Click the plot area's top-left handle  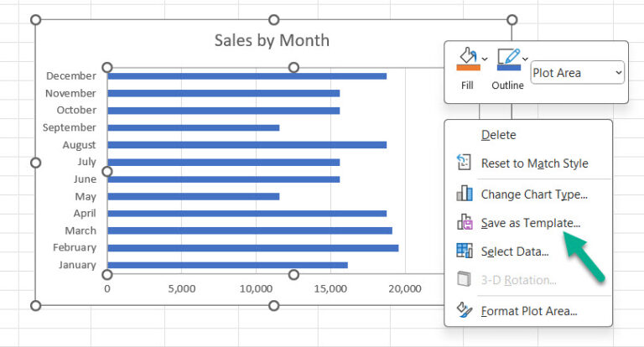107,67
